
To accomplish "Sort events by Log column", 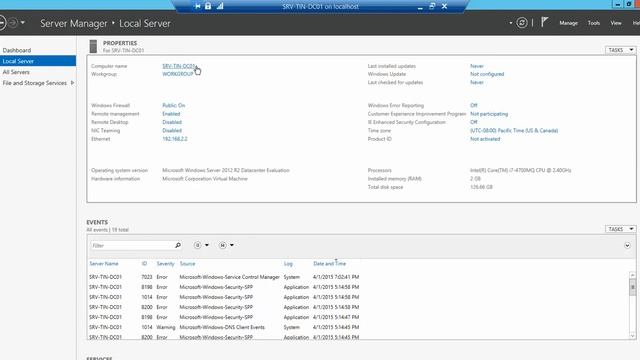I will pos(288,264).
